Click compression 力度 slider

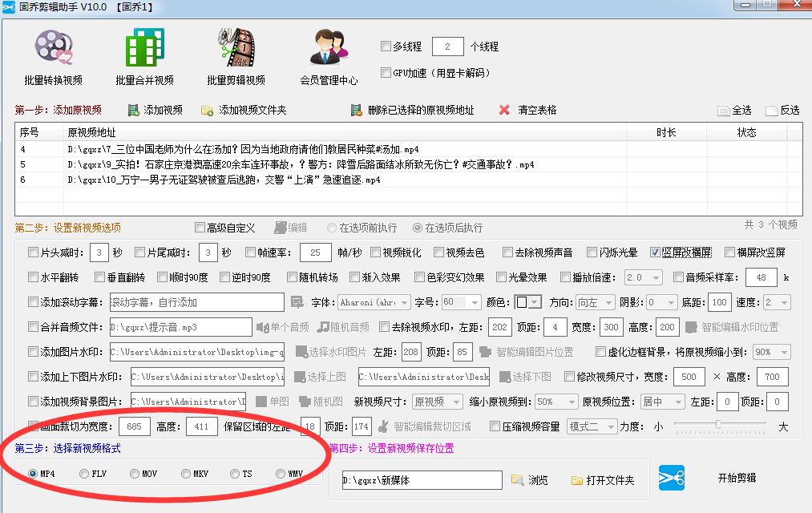click(x=720, y=426)
